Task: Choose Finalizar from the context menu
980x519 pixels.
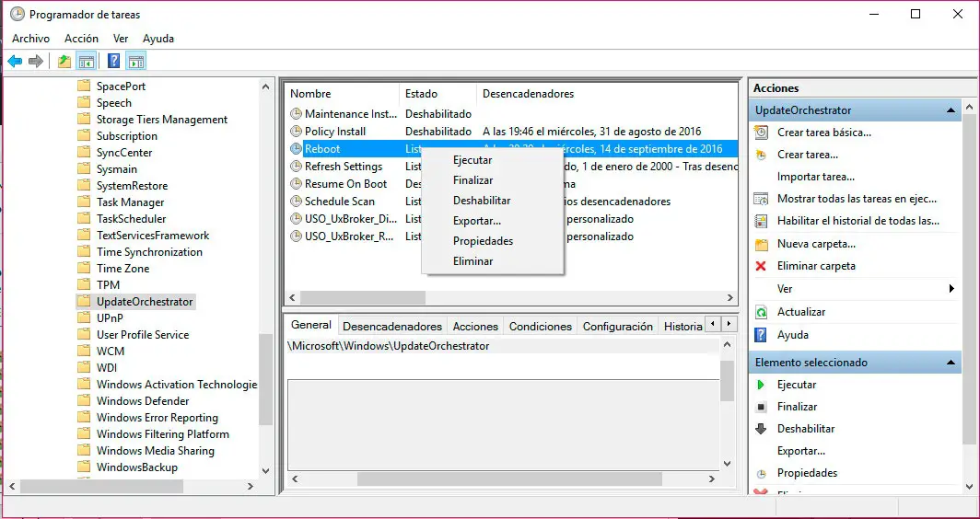Action: tap(493, 180)
